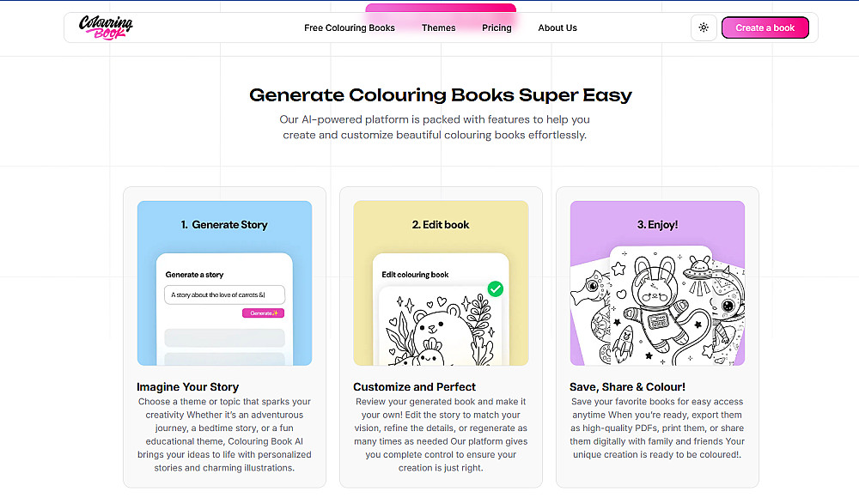Toggle the light/dark theme sun icon
Screen dimensions: 859x504
click(704, 27)
